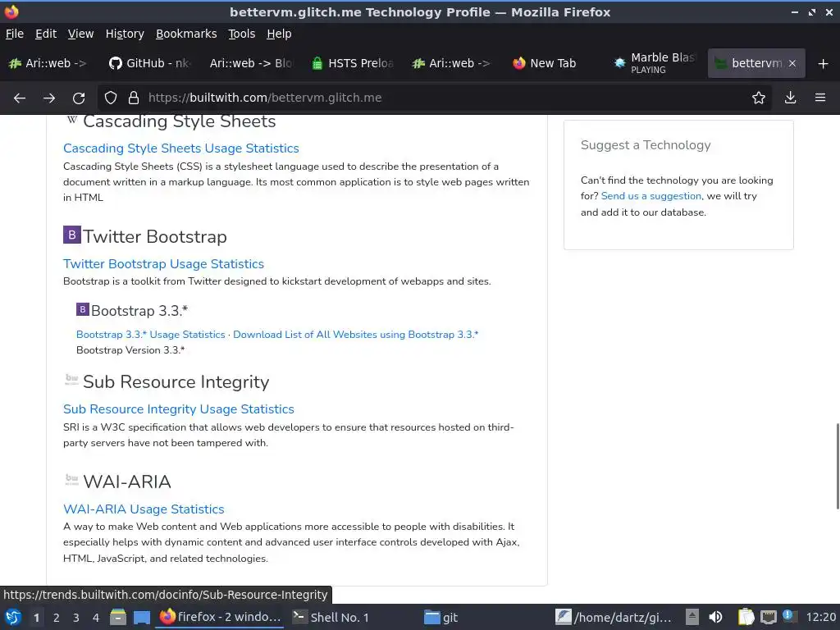
Task: Open the volume control in system tray
Action: coord(715,617)
